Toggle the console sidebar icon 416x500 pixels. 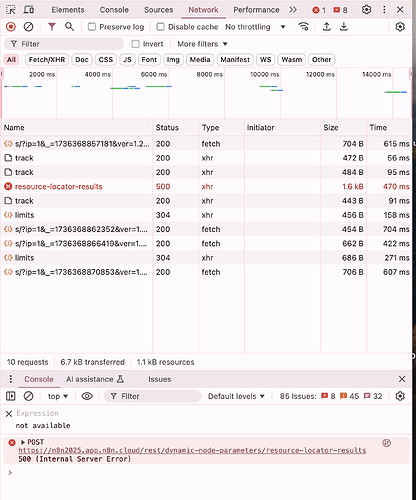point(11,396)
